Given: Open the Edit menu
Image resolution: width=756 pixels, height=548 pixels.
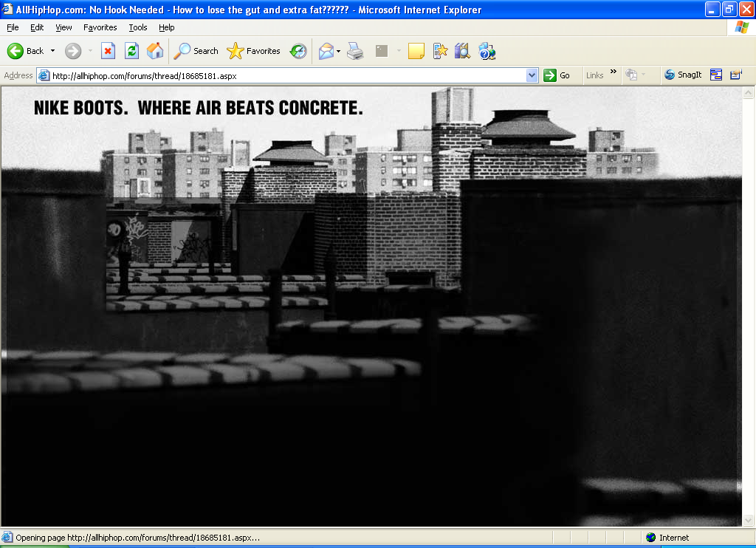Looking at the screenshot, I should (x=37, y=27).
